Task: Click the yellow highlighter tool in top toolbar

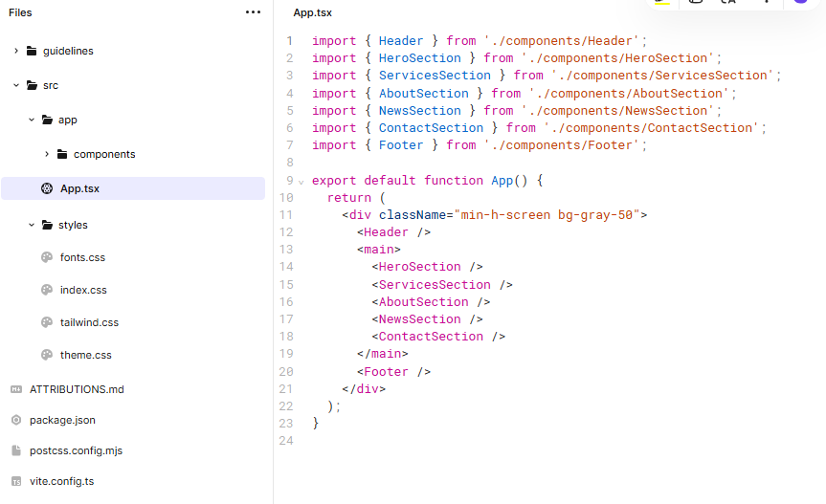Action: coord(661,2)
